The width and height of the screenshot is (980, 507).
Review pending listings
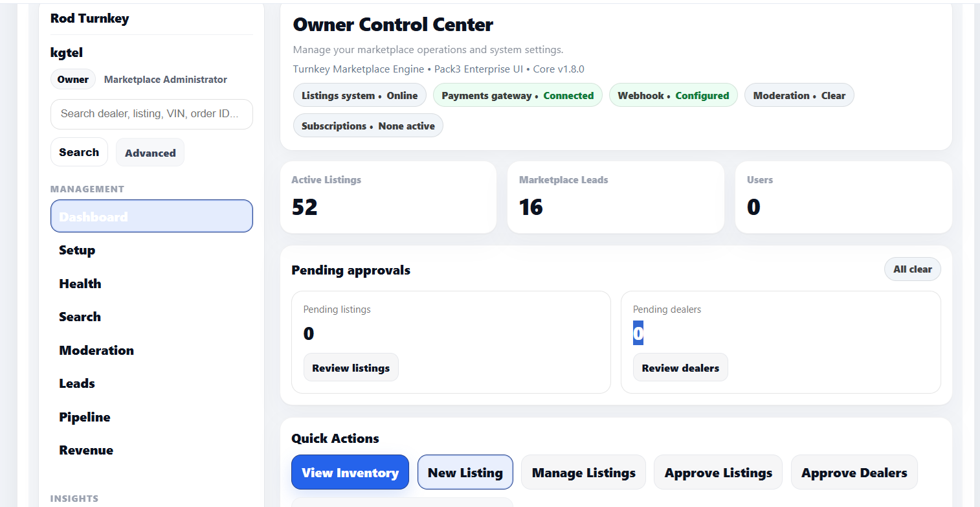(x=351, y=367)
